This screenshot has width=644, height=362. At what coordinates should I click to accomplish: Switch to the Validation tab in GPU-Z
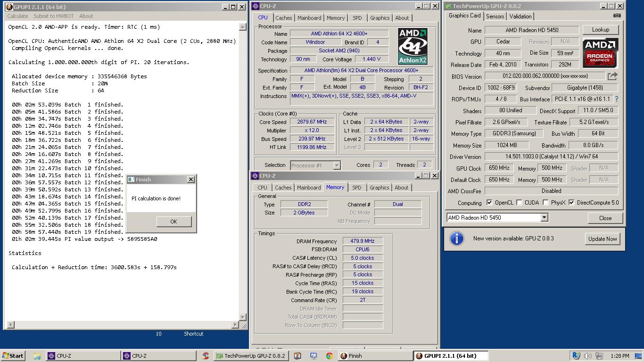pyautogui.click(x=520, y=16)
